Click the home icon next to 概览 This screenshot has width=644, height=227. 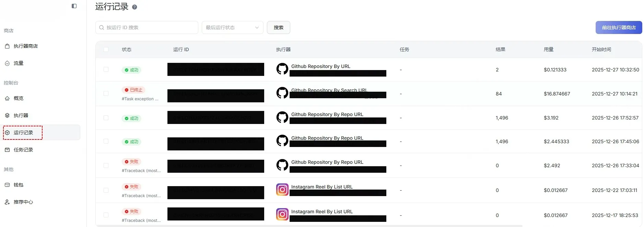pos(7,98)
